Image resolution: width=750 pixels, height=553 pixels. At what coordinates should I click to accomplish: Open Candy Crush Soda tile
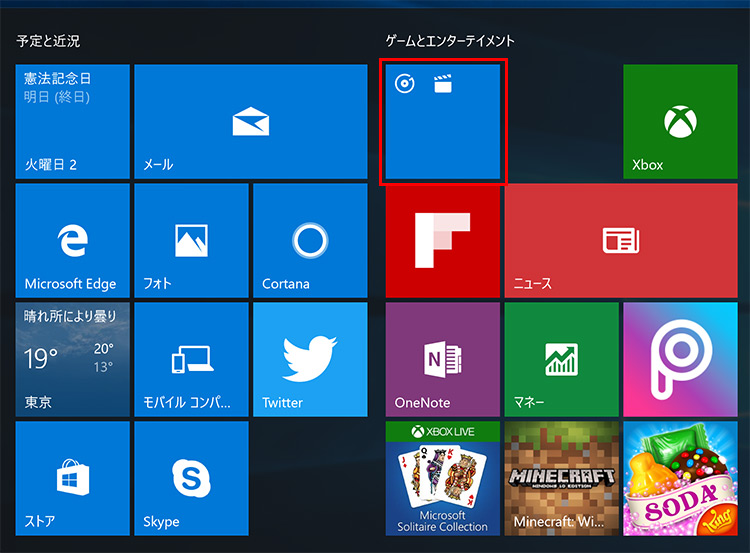pos(679,478)
